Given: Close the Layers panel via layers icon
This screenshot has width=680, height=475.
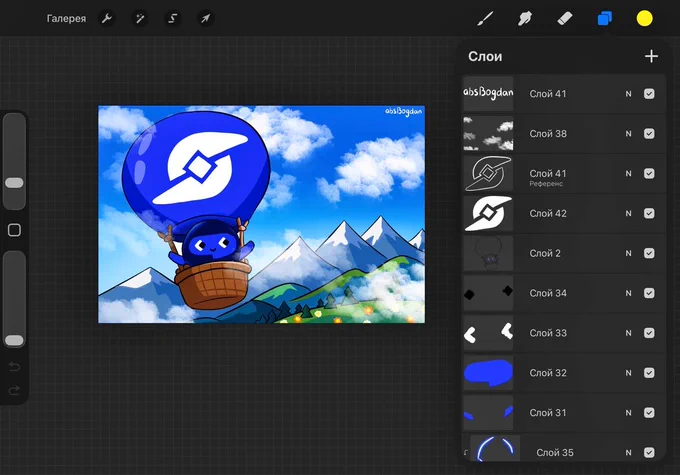Looking at the screenshot, I should coord(605,19).
